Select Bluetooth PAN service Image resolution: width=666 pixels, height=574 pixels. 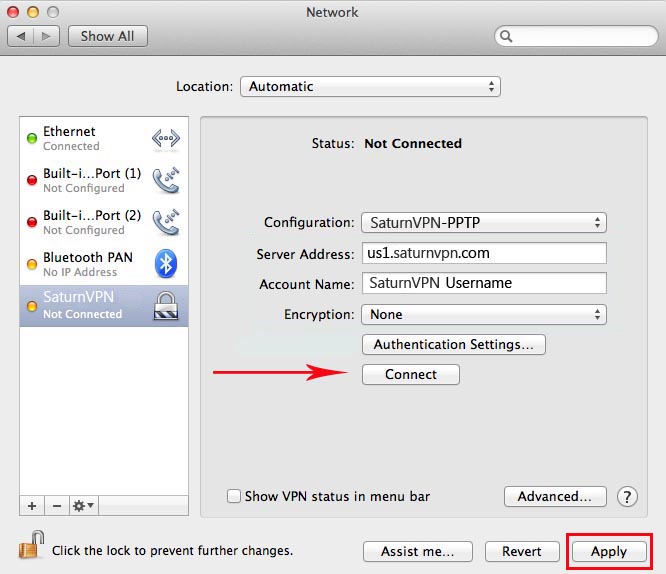[104, 264]
